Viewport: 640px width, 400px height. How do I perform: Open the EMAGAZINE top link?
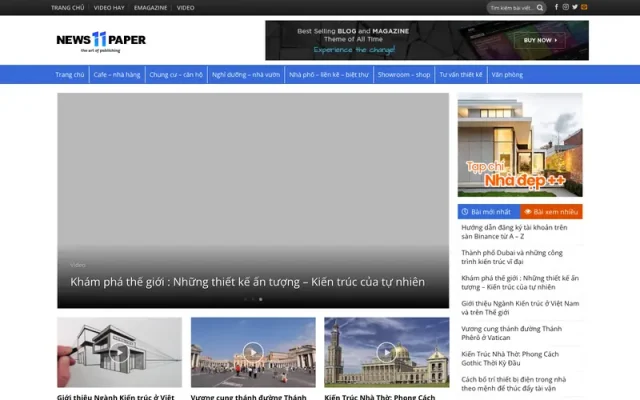point(151,8)
